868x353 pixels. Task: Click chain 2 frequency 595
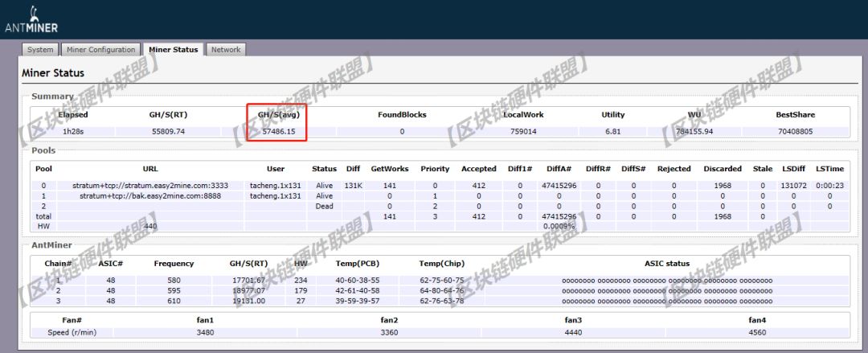point(174,290)
